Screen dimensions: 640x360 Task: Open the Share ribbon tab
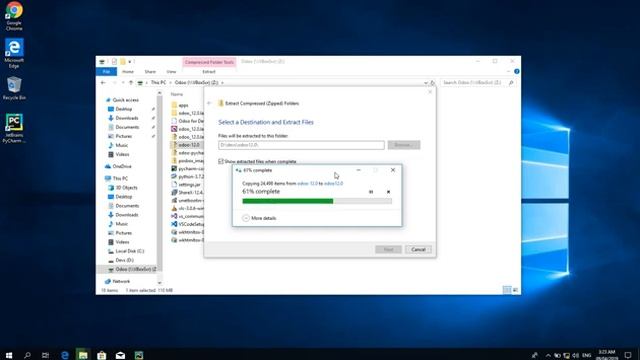coord(150,71)
